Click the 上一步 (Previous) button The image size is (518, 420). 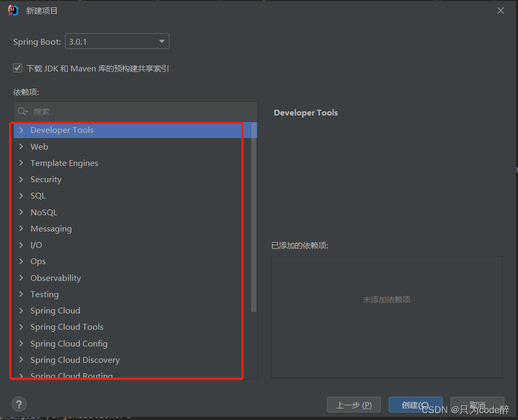[354, 405]
